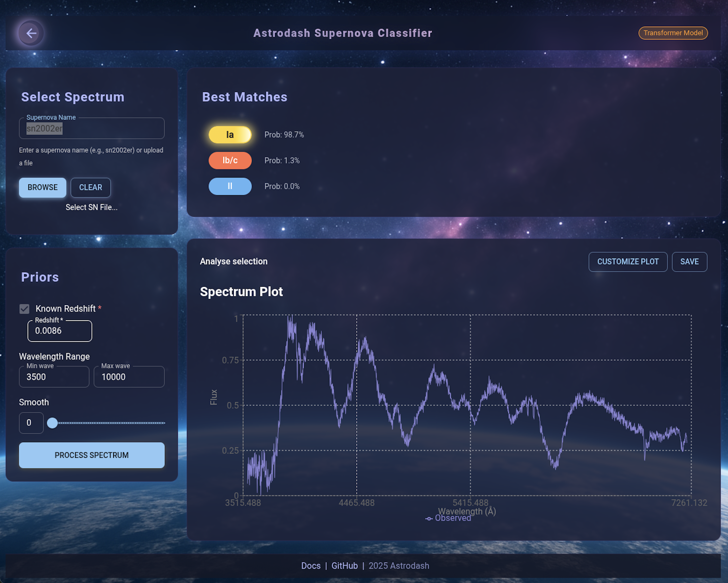Click the Max wave field

click(129, 377)
